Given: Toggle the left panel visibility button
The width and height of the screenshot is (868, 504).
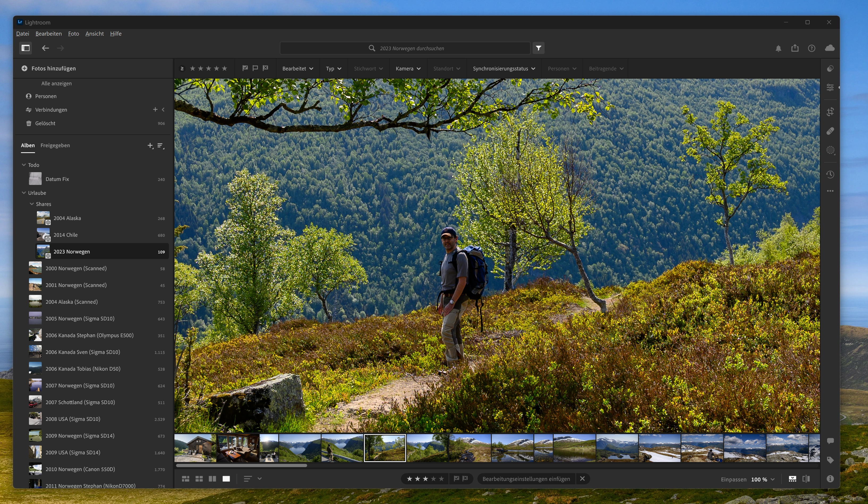Looking at the screenshot, I should click(25, 48).
